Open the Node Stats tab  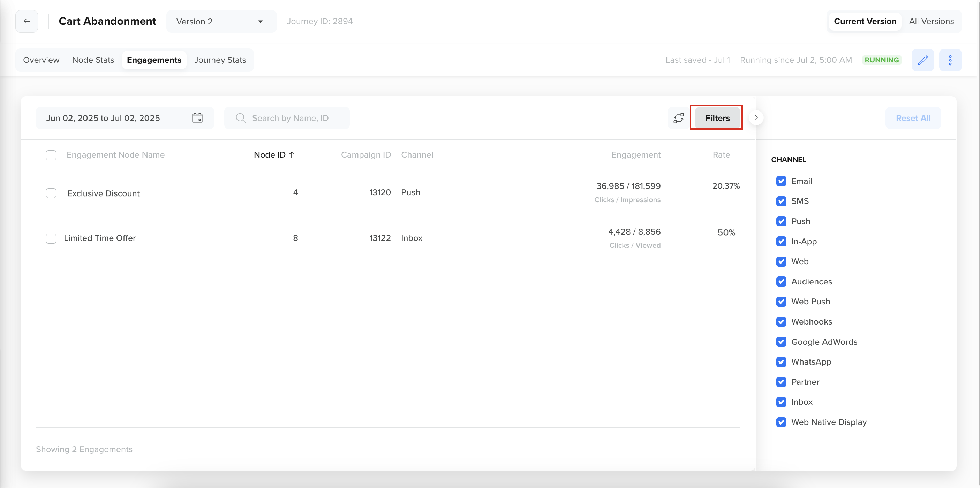tap(93, 60)
